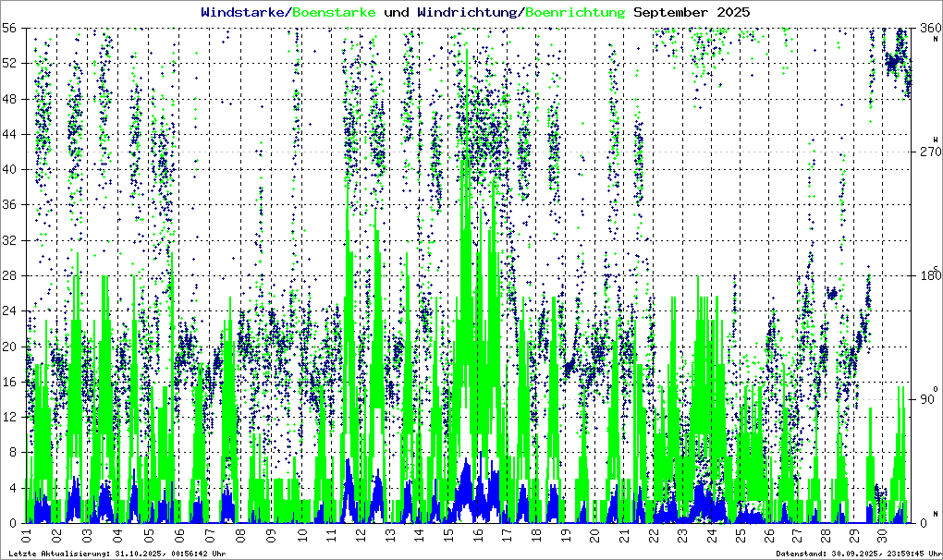Click day 30 on the x-axis
The height and width of the screenshot is (560, 943).
(882, 535)
